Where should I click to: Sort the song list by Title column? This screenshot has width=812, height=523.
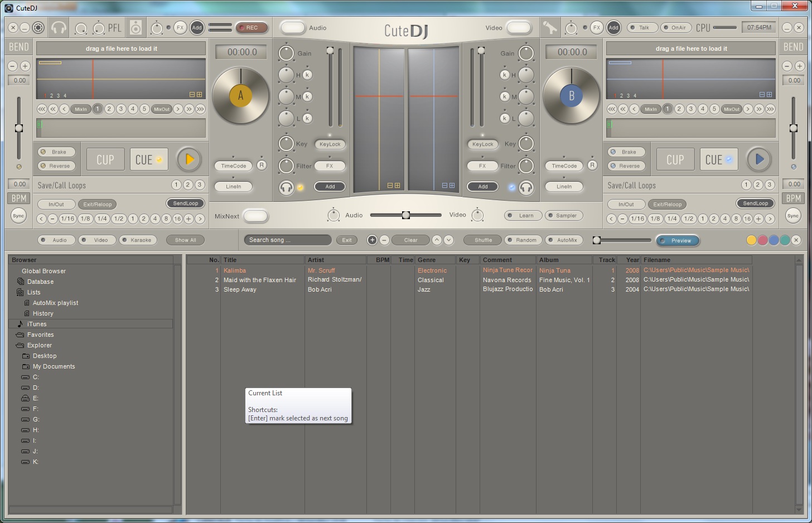coord(263,260)
